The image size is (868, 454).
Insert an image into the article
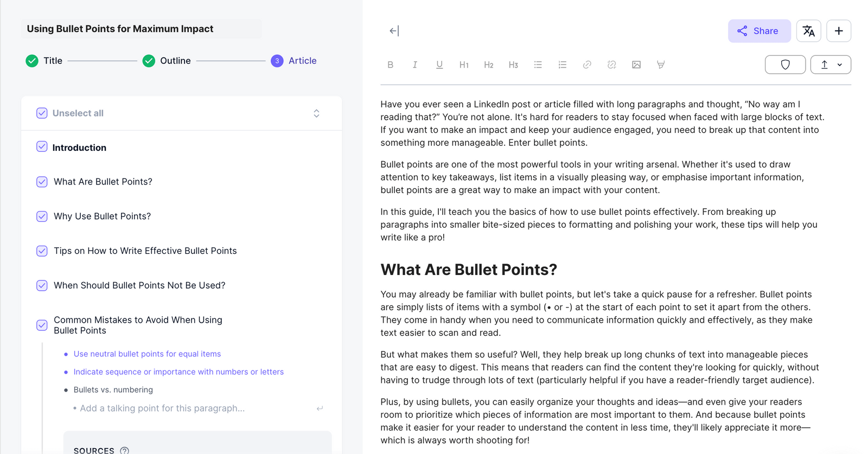click(x=636, y=65)
